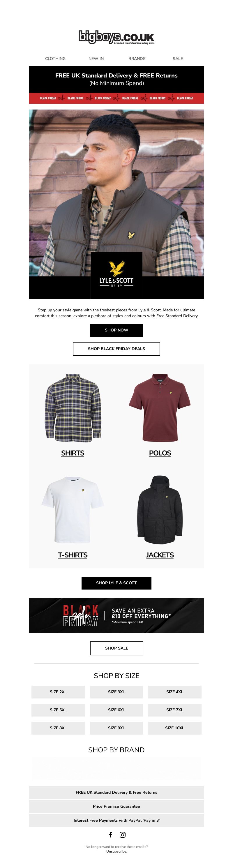Open the Instagram icon link
The width and height of the screenshot is (233, 868).
(123, 835)
